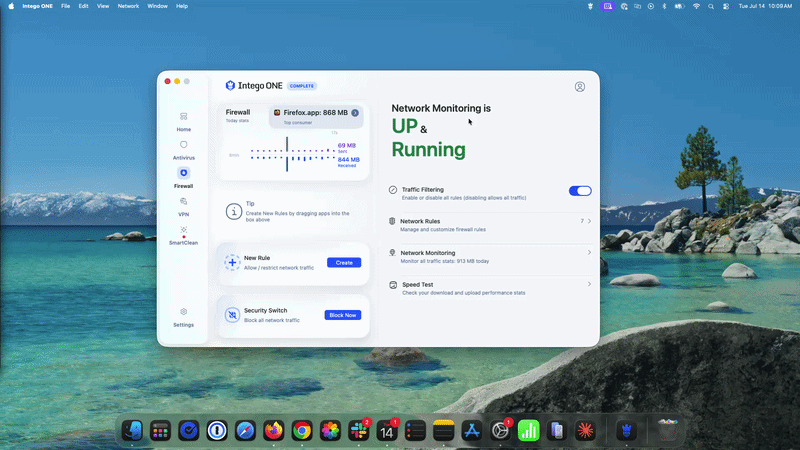Click the Firefox app icon in top consumer card
The width and height of the screenshot is (800, 450).
(277, 113)
